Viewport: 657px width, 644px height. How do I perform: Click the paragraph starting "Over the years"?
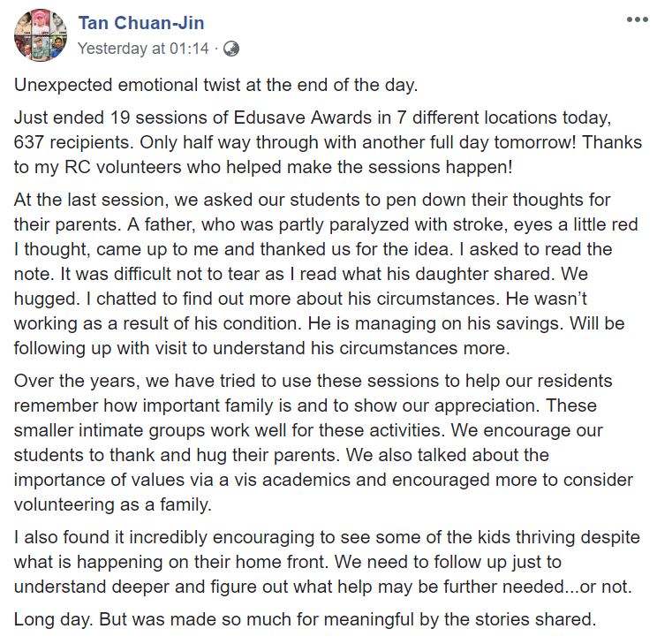pyautogui.click(x=328, y=442)
